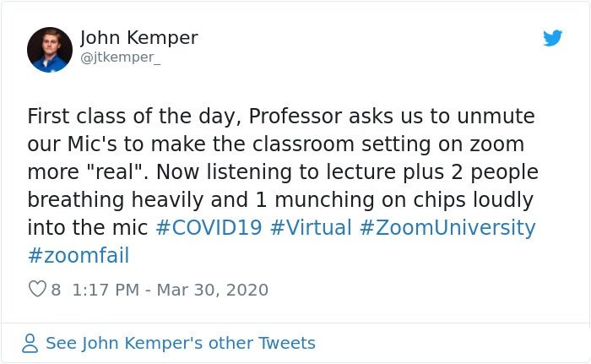Open the #Virtual hashtag
The width and height of the screenshot is (591, 364).
click(311, 227)
